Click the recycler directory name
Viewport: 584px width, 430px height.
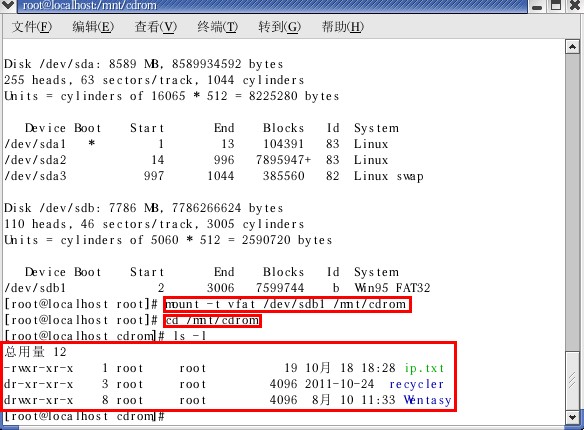(x=417, y=384)
